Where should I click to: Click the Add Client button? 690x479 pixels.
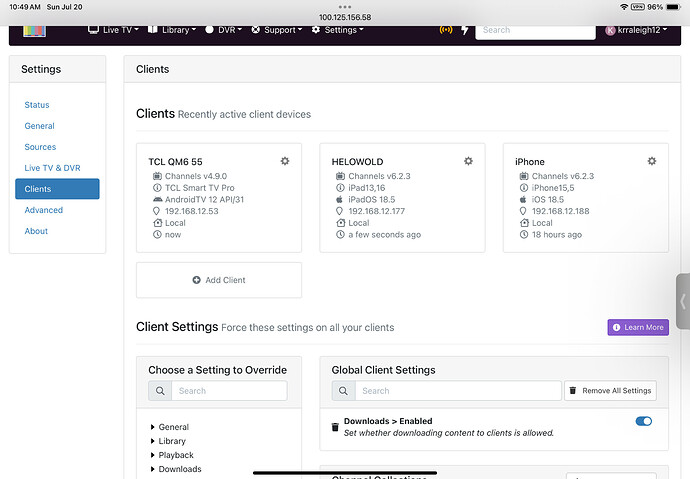click(219, 280)
